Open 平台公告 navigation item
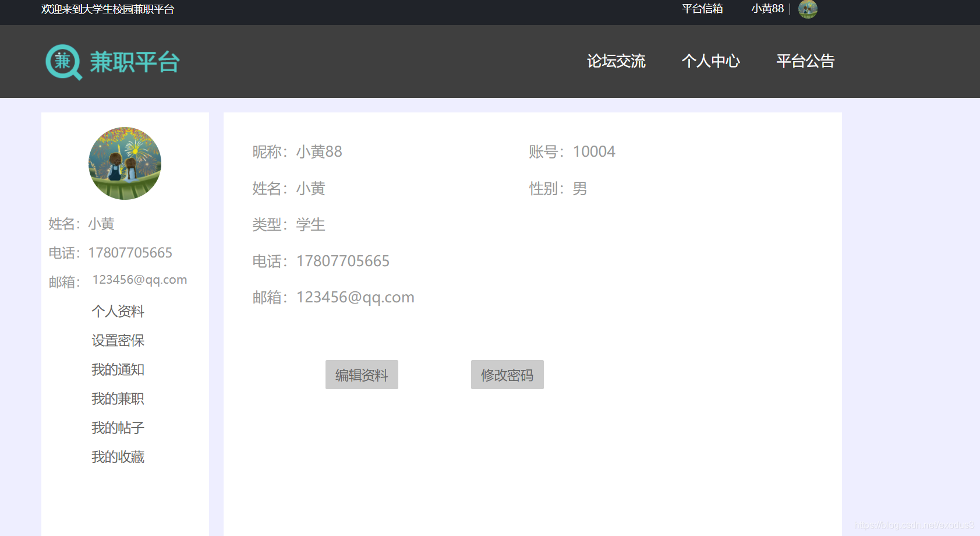Image resolution: width=980 pixels, height=536 pixels. [x=805, y=61]
